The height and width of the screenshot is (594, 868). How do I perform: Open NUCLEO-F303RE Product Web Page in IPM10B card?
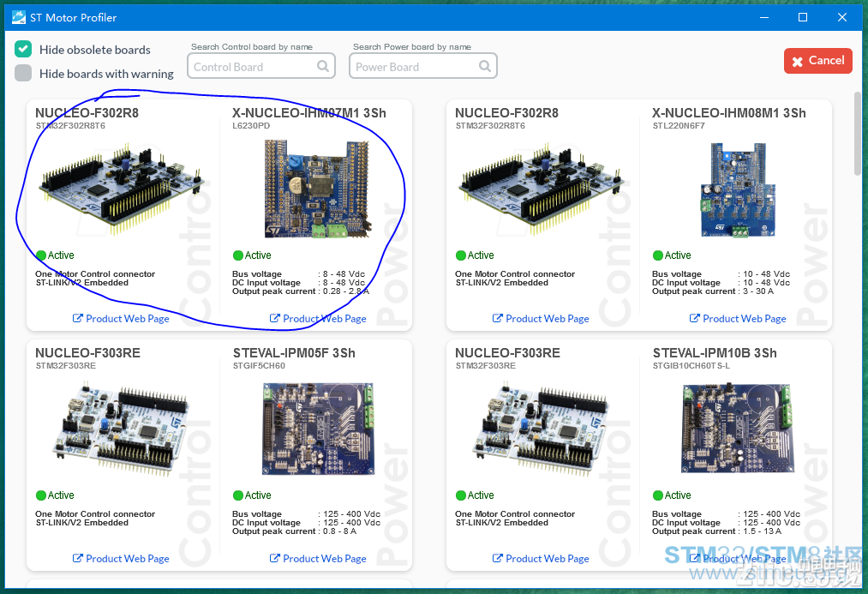click(541, 559)
